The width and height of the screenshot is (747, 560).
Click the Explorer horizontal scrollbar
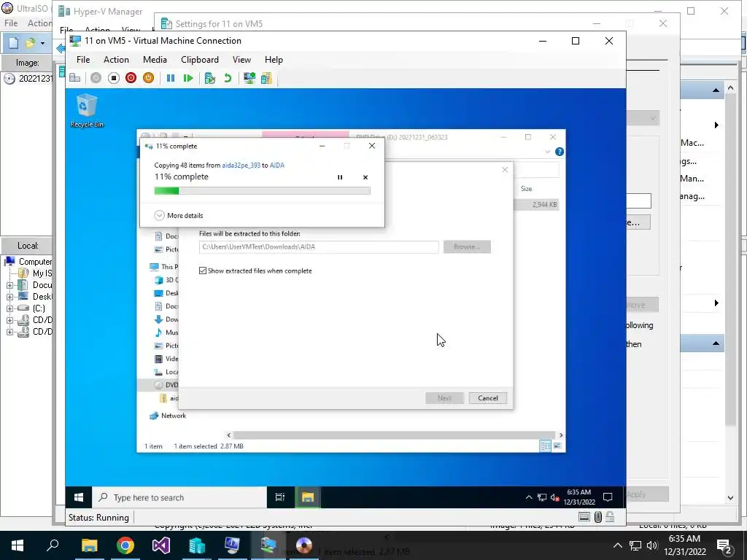tap(395, 435)
